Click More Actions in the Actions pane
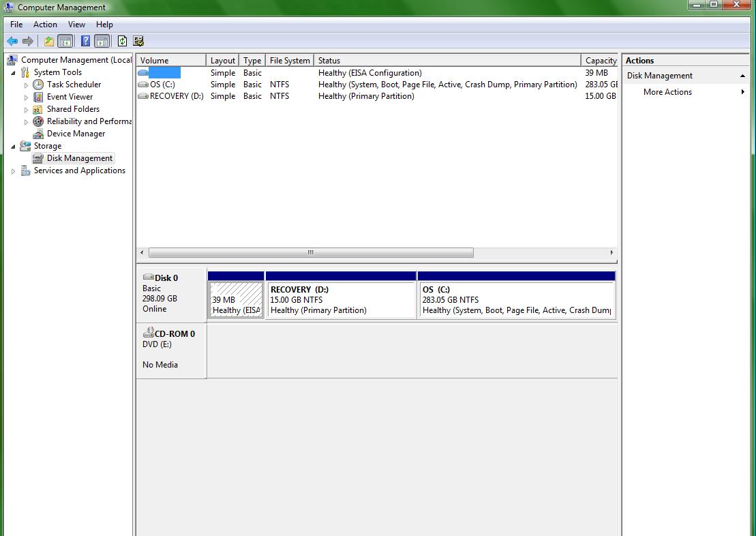 667,91
